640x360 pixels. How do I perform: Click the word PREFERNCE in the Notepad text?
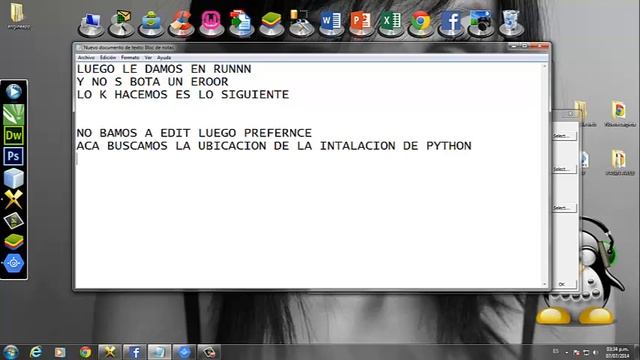click(x=278, y=133)
